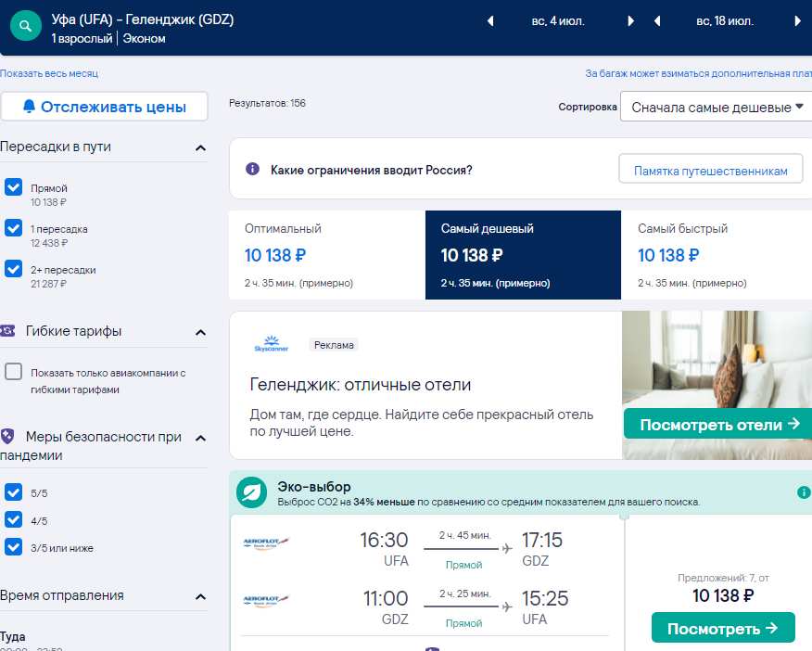
Task: Click the Результатов: 156 count
Action: click(x=267, y=103)
